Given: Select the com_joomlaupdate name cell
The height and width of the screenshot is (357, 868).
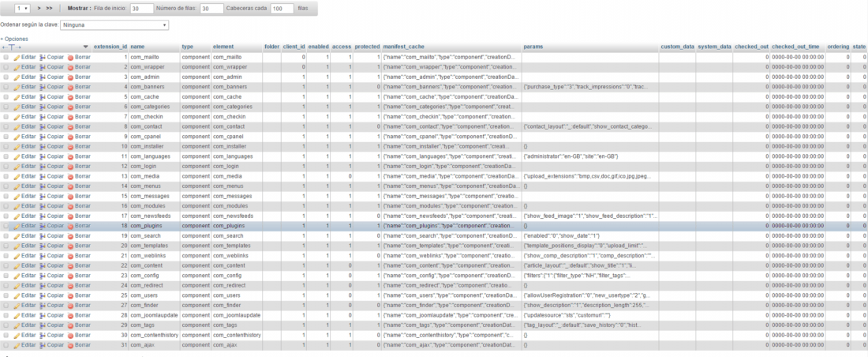Looking at the screenshot, I should click(155, 316).
